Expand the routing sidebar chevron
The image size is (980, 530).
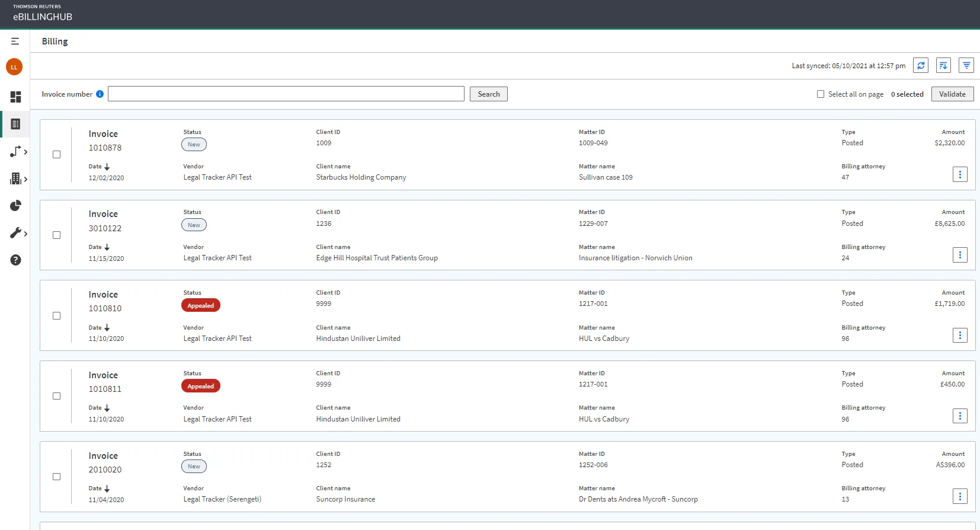25,152
